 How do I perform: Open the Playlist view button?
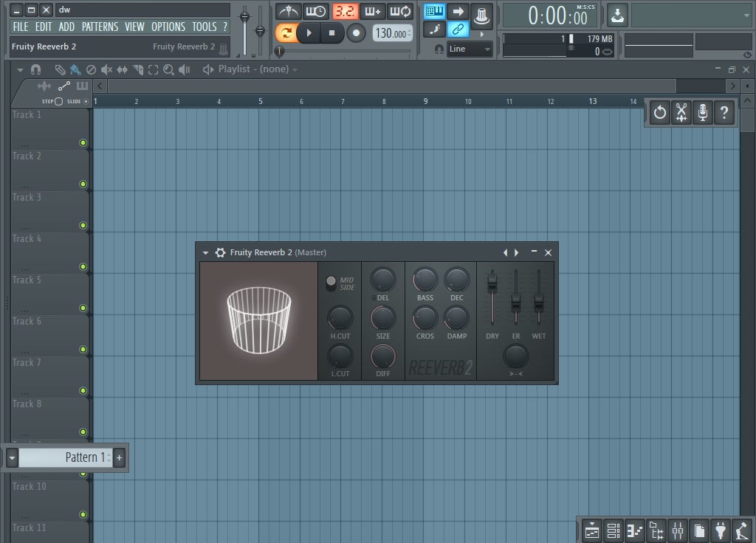tap(591, 531)
